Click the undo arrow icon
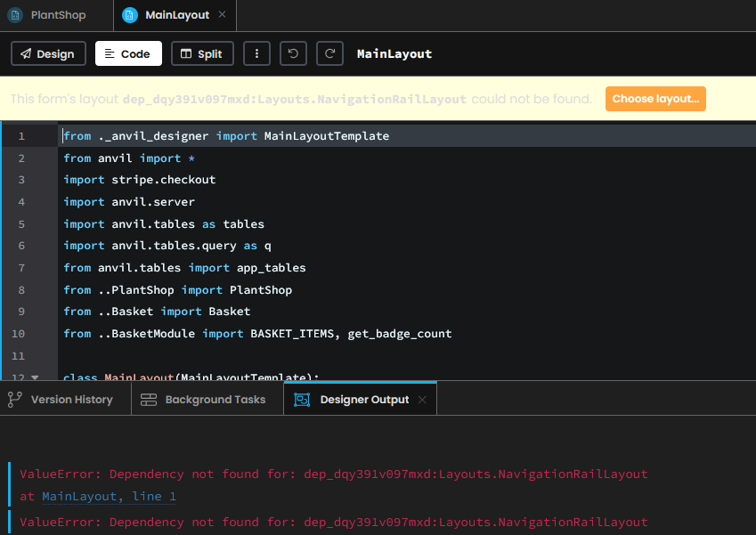This screenshot has width=756, height=535. pos(293,53)
